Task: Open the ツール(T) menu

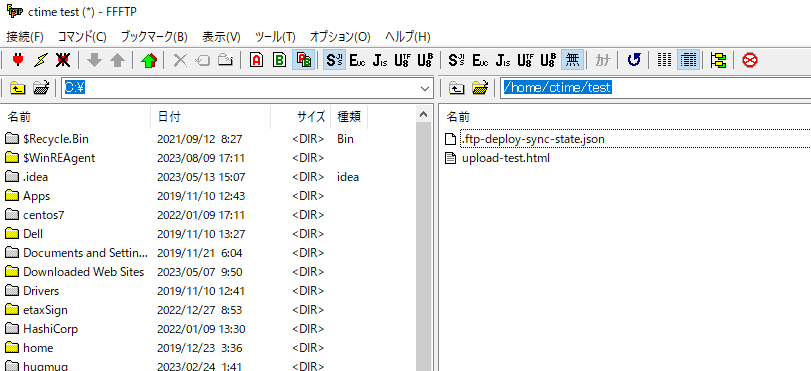Action: pyautogui.click(x=275, y=37)
